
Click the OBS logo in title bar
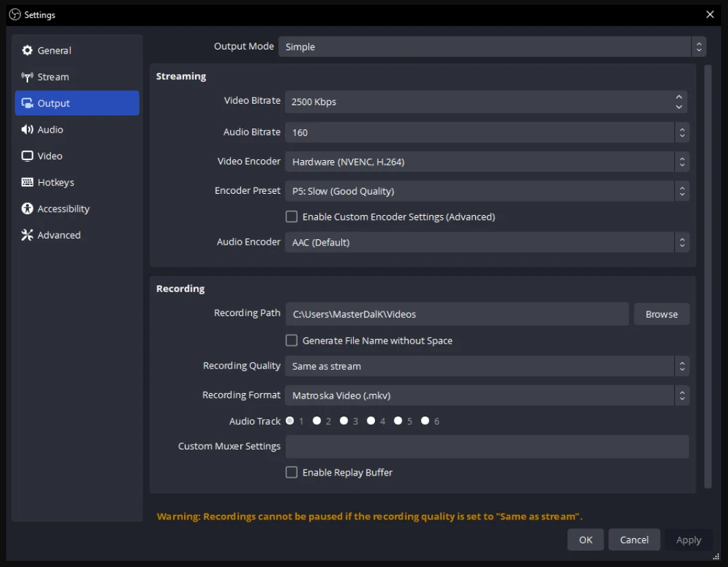(x=14, y=14)
